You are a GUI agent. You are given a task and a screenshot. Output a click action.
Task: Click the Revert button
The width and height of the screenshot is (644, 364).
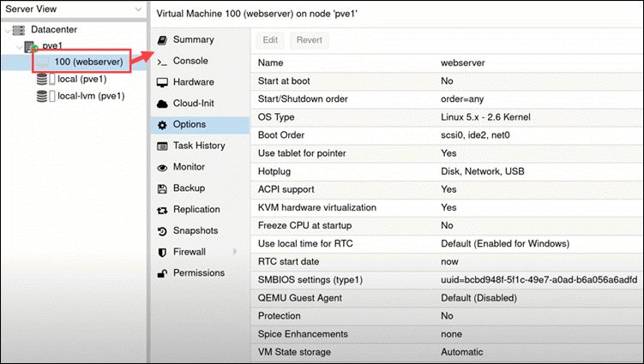tap(310, 40)
